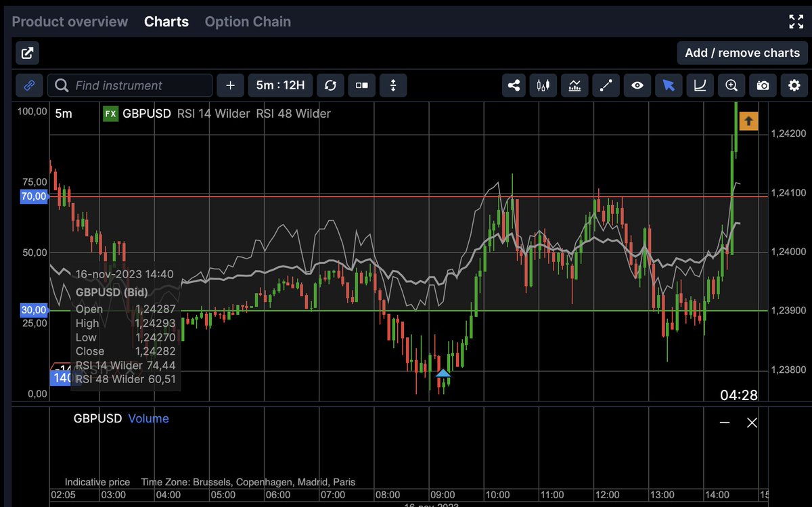
Task: Take a chart snapshot with the camera icon
Action: [763, 85]
